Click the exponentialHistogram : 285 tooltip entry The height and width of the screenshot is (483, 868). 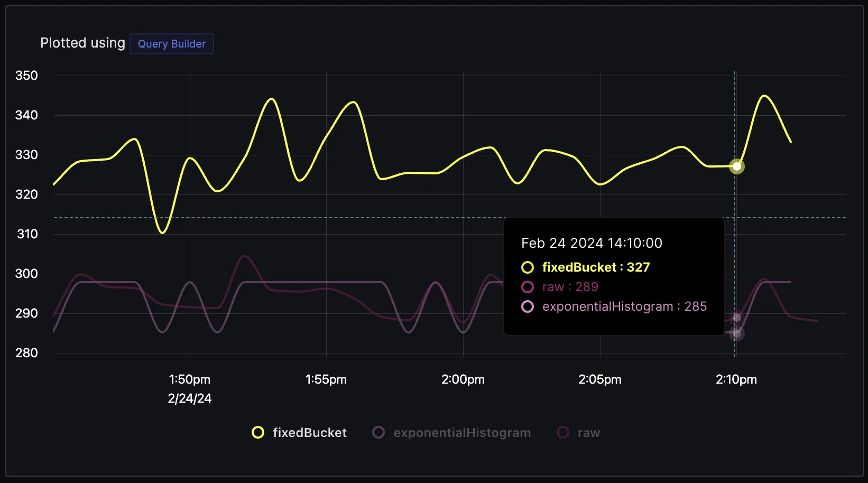pos(614,306)
